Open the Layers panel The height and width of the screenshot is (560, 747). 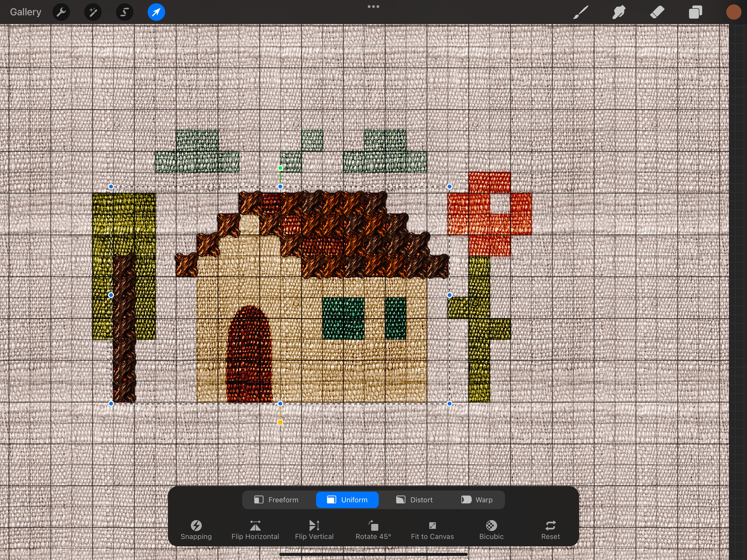pyautogui.click(x=695, y=12)
